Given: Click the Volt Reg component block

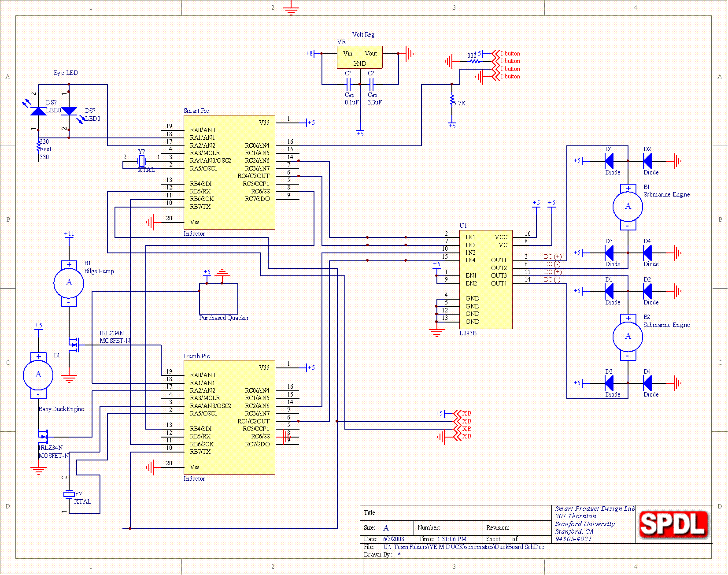Looking at the screenshot, I should [x=359, y=58].
